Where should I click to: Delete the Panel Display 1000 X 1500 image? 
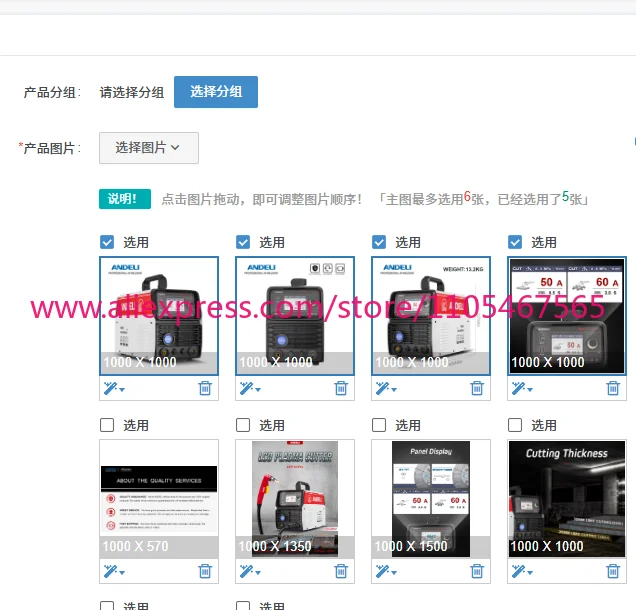tap(477, 571)
